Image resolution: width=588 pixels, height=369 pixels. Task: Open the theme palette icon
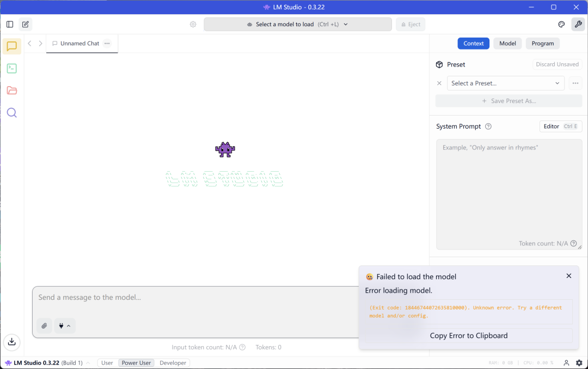561,25
